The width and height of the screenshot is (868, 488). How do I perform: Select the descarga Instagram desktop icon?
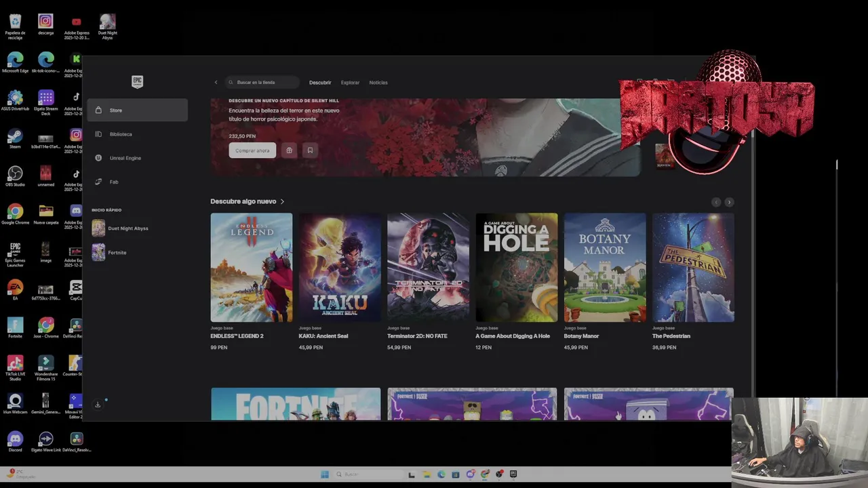pyautogui.click(x=45, y=25)
